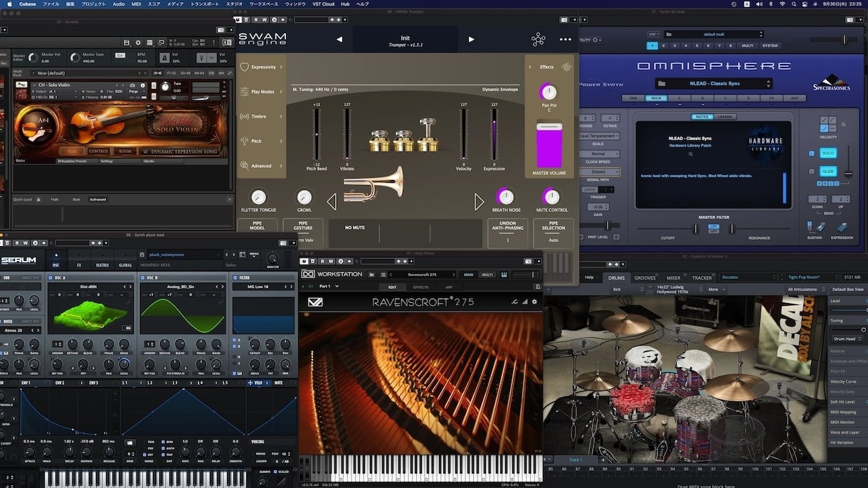Open UVI Workstation hamburger menu
This screenshot has height=488, width=868.
tap(383, 274)
